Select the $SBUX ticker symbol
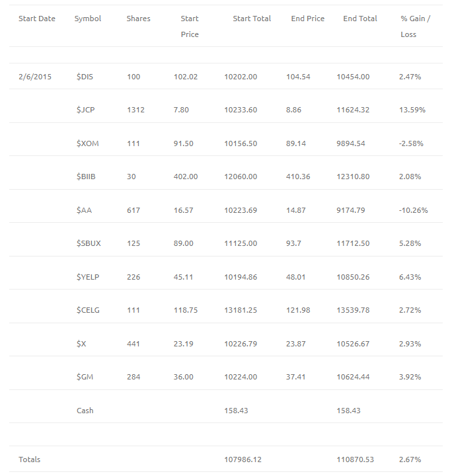 [x=89, y=243]
